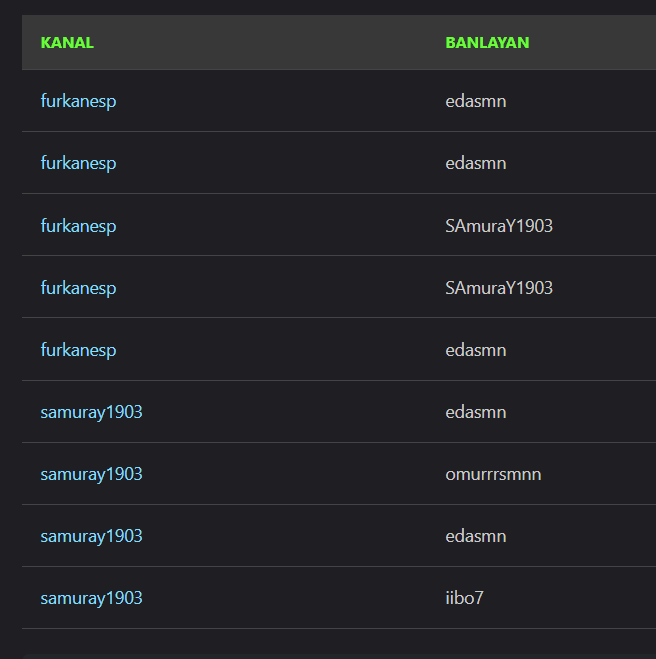656x659 pixels.
Task: Open the furkanesp link in the second row
Action: pos(78,163)
